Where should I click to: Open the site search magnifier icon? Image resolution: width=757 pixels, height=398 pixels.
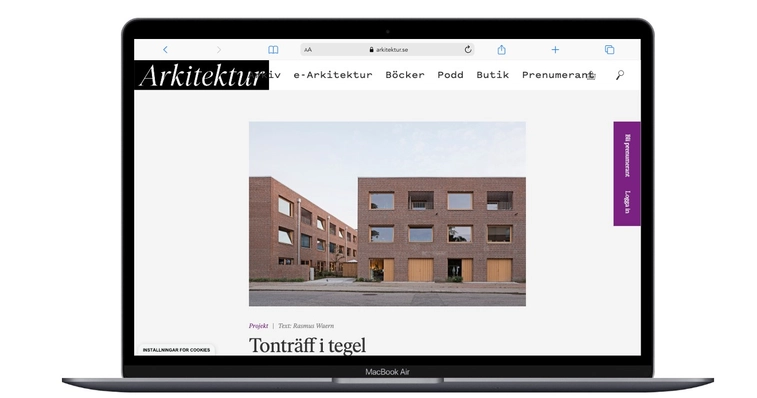[620, 75]
